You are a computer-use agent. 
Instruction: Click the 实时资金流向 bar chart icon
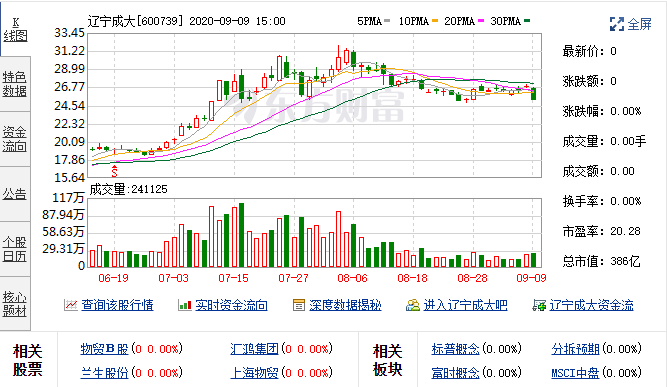tap(185, 305)
